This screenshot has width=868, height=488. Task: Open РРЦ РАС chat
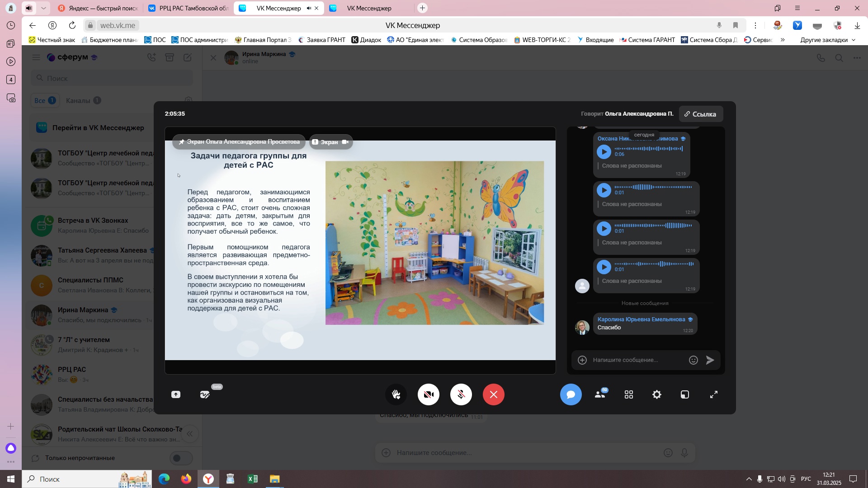(x=90, y=375)
